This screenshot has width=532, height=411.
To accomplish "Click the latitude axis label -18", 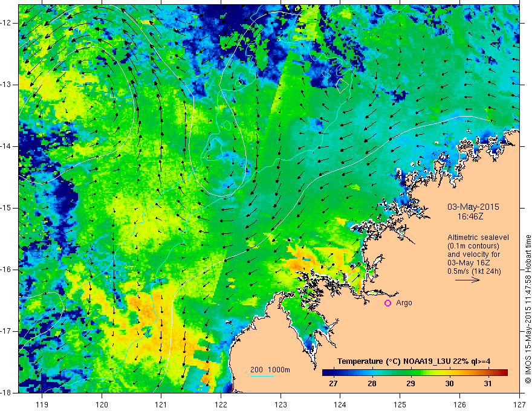I will [x=6, y=393].
